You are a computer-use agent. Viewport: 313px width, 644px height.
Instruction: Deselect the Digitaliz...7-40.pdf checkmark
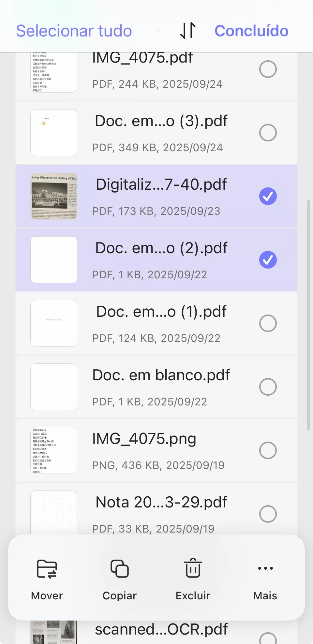point(268,196)
